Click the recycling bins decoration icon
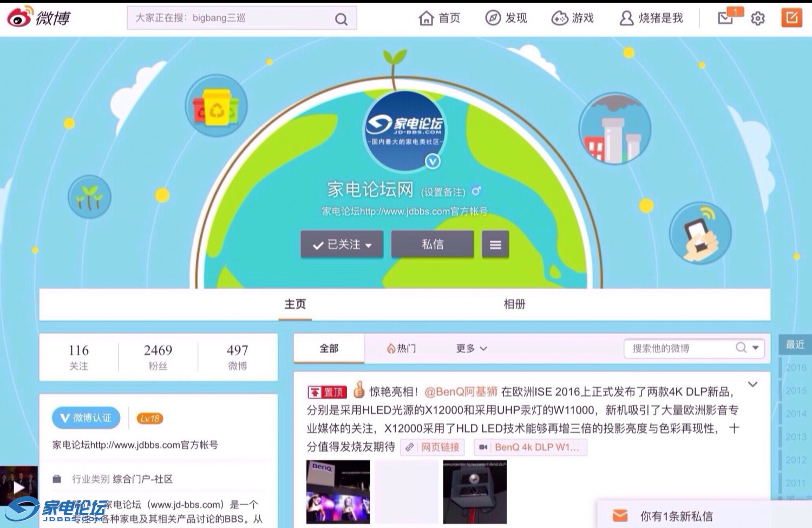The image size is (812, 528). 216,106
